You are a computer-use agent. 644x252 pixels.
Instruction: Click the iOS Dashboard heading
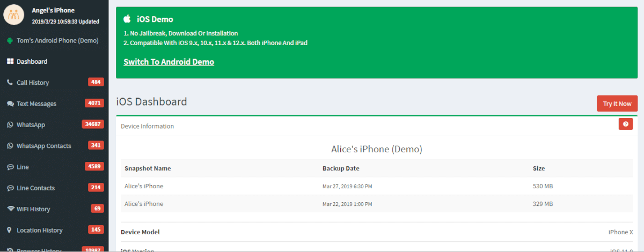(x=151, y=101)
